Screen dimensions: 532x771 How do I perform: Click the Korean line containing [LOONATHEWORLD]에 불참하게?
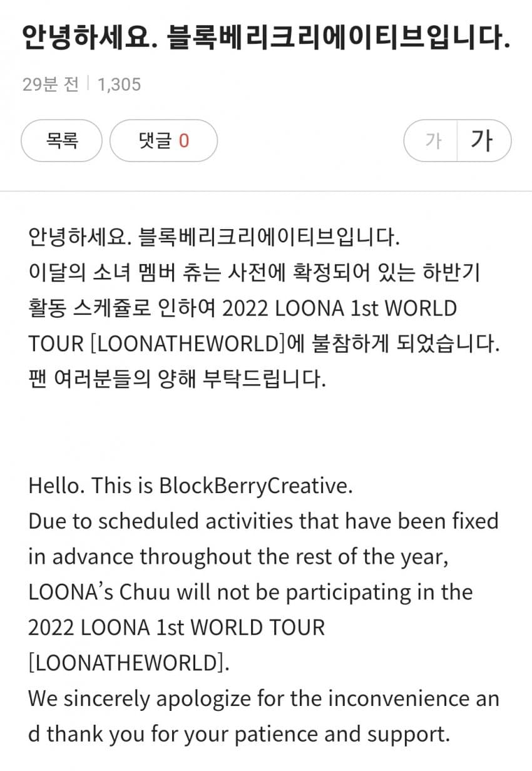tap(264, 344)
